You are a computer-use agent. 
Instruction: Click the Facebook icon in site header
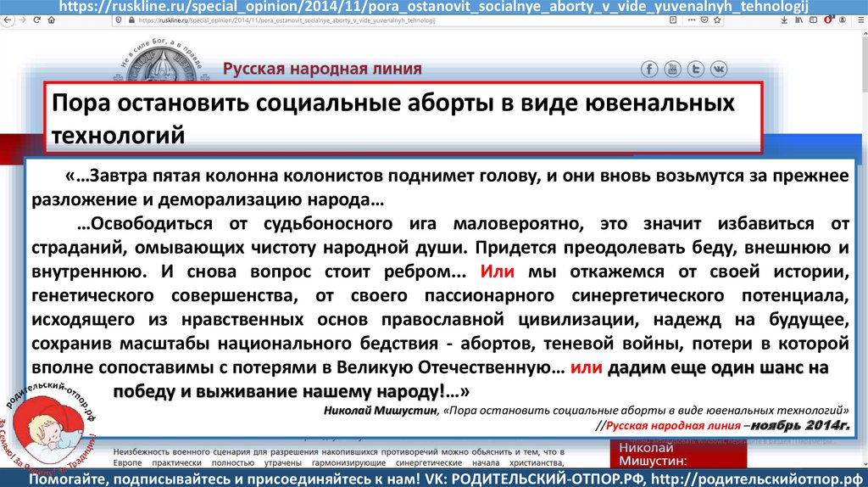pyautogui.click(x=649, y=70)
